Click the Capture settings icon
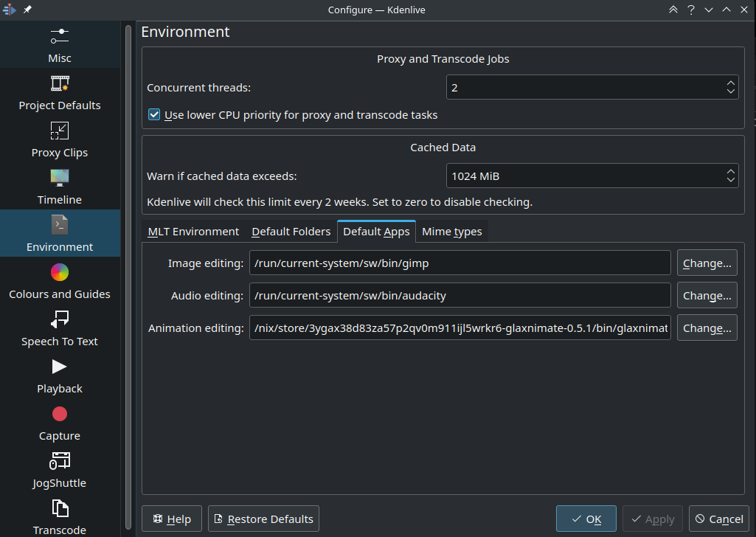The height and width of the screenshot is (537, 756). (x=59, y=422)
